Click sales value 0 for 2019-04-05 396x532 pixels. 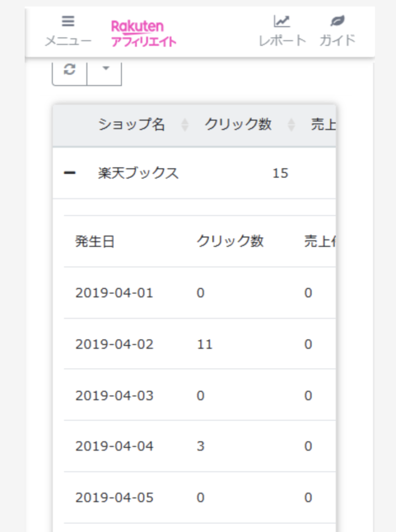(x=308, y=498)
